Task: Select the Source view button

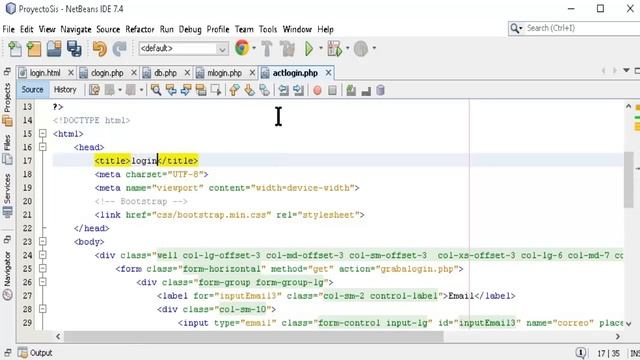Action: (32, 90)
